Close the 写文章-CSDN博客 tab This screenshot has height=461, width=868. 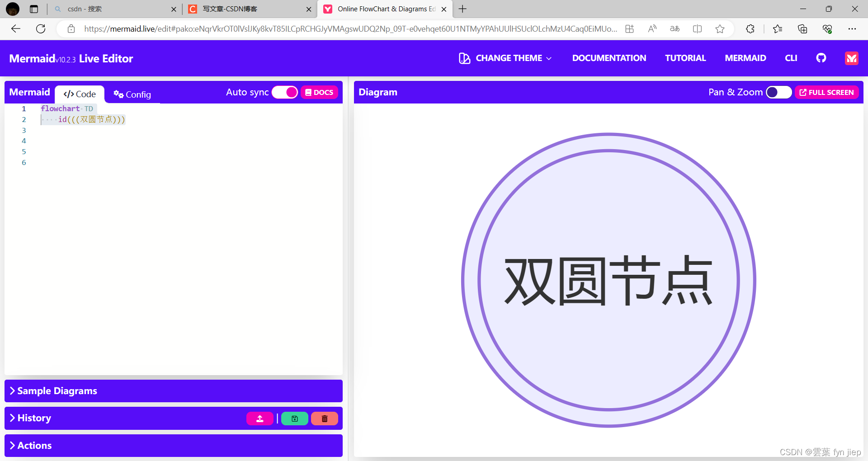pos(309,9)
